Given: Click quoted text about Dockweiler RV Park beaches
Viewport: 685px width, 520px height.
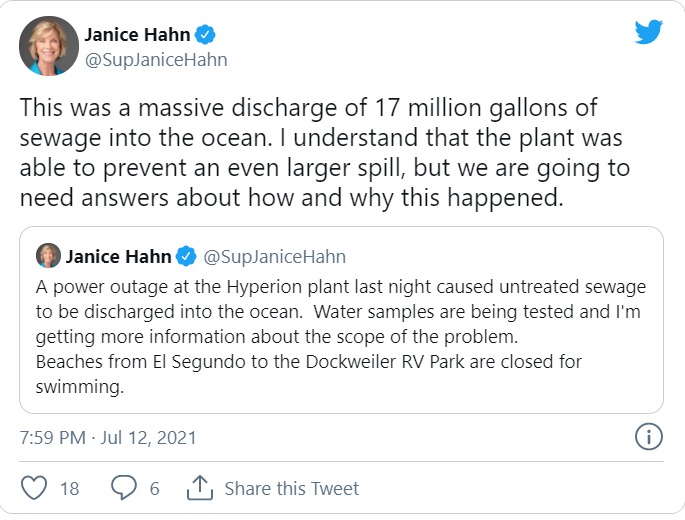Looking at the screenshot, I should point(308,374).
